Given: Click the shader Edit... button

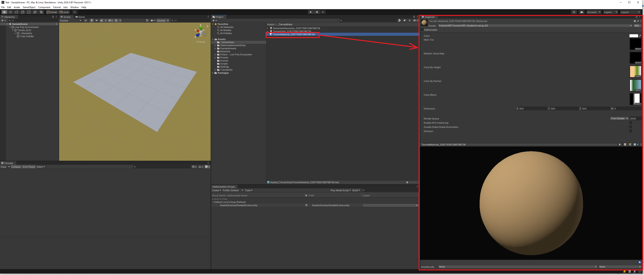Looking at the screenshot, I should tap(637, 25).
